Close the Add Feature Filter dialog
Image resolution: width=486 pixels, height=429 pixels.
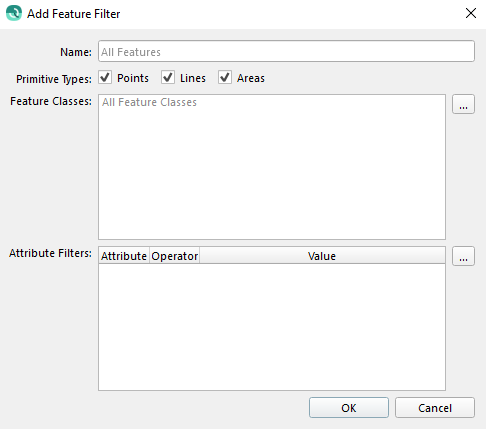pyautogui.click(x=471, y=13)
